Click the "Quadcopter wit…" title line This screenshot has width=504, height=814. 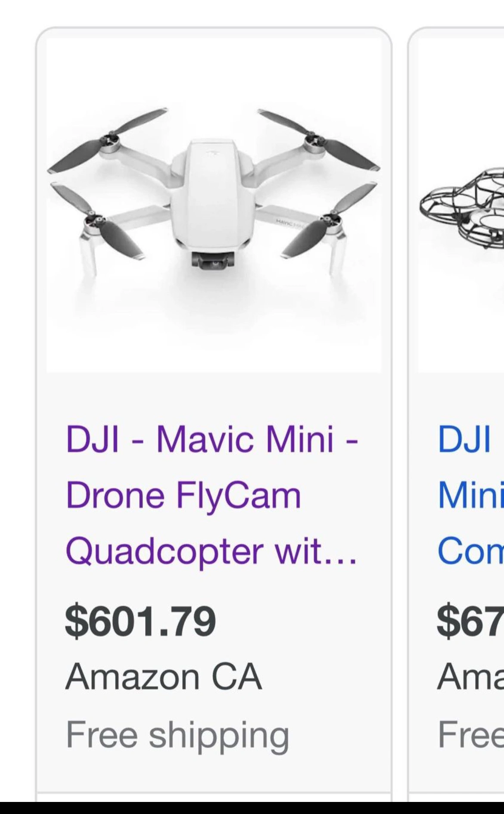[x=211, y=551]
